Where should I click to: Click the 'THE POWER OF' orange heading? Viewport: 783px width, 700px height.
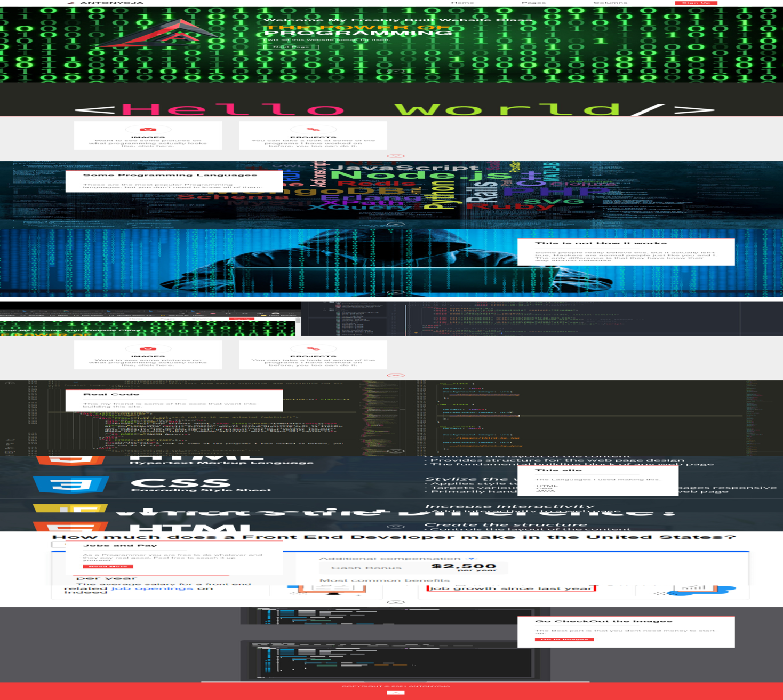(358, 28)
